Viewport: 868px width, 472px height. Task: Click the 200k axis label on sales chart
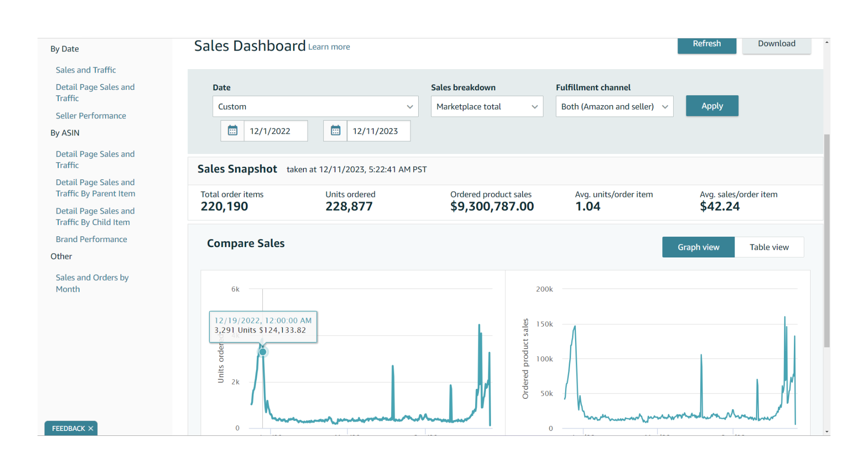[544, 289]
